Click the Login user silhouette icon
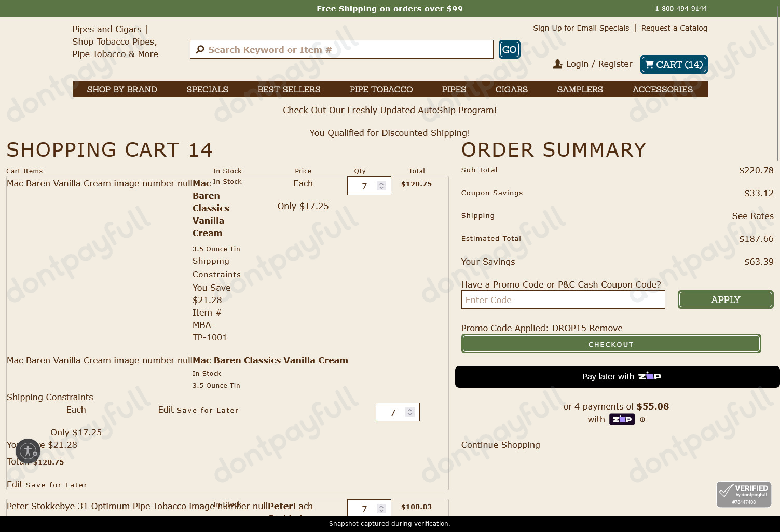The width and height of the screenshot is (780, 532). pyautogui.click(x=558, y=64)
